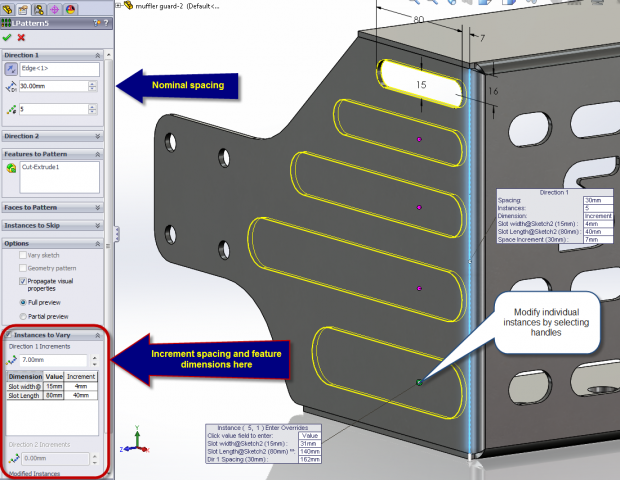
Task: Click the spacing spinner arrows next to 30.00mm
Action: [93, 87]
